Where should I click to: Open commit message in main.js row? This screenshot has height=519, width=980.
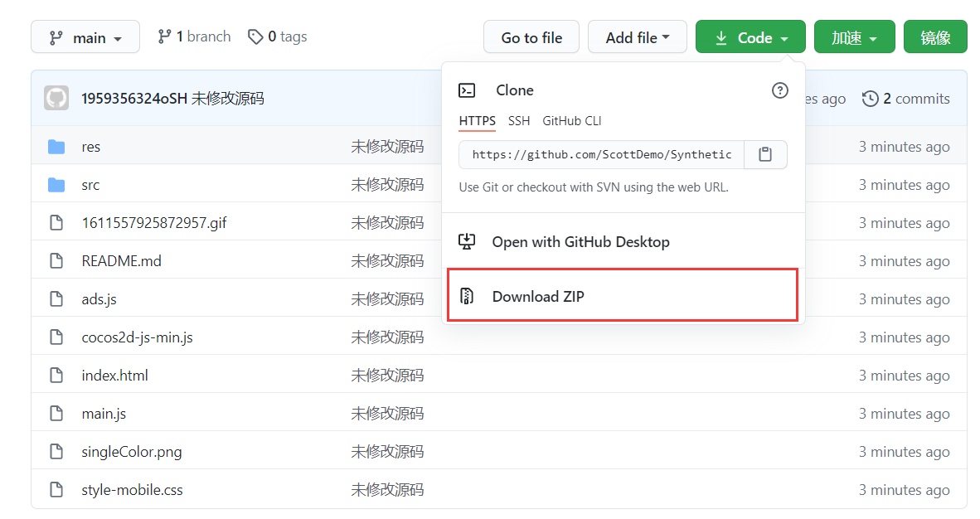tap(387, 414)
